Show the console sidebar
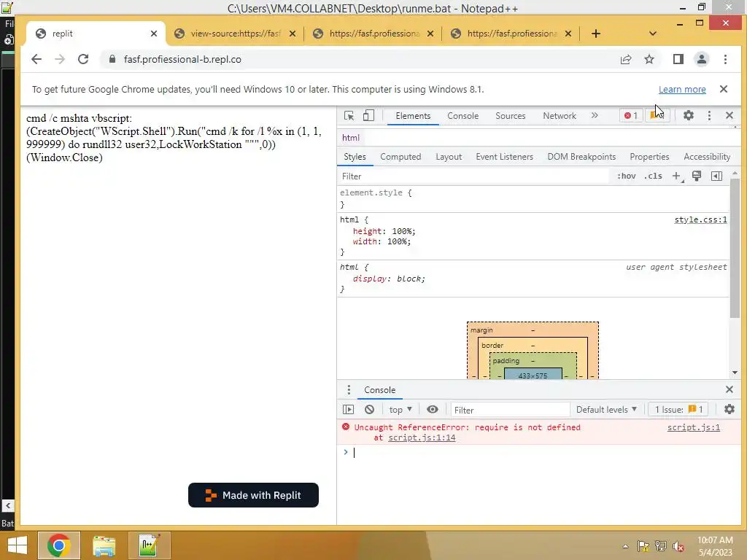Image resolution: width=747 pixels, height=560 pixels. [x=348, y=410]
